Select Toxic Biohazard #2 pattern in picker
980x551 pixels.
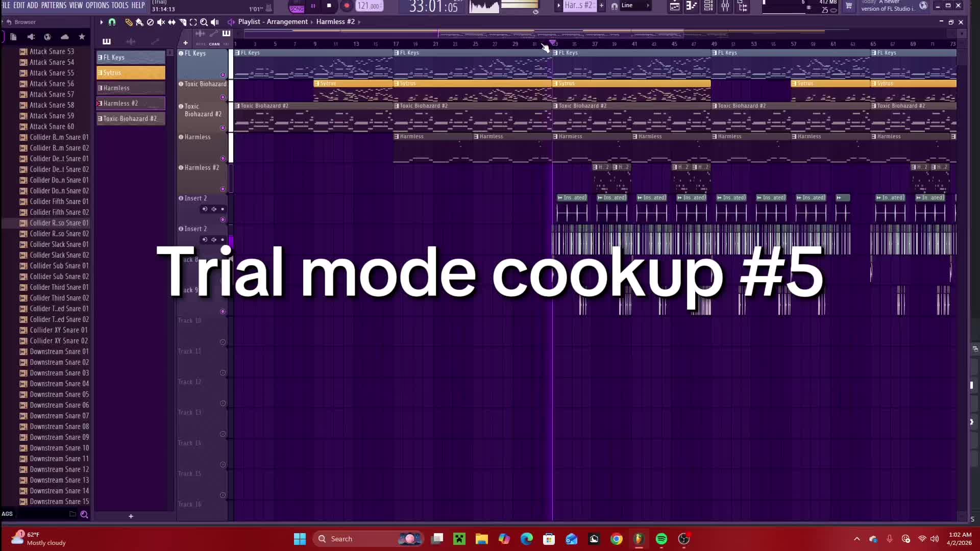point(131,119)
